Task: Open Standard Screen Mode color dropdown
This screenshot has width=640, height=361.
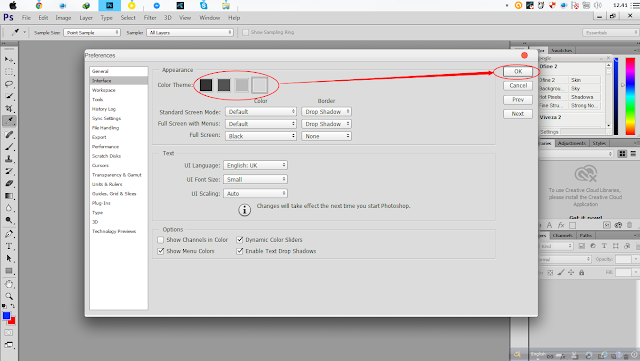Action: 260,111
